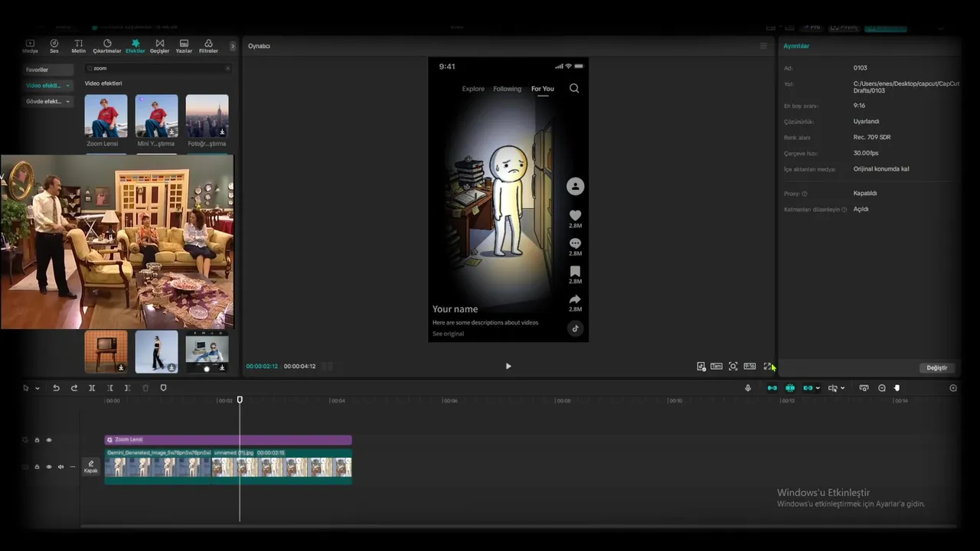Open the Medya tab
The width and height of the screenshot is (980, 551).
(30, 46)
